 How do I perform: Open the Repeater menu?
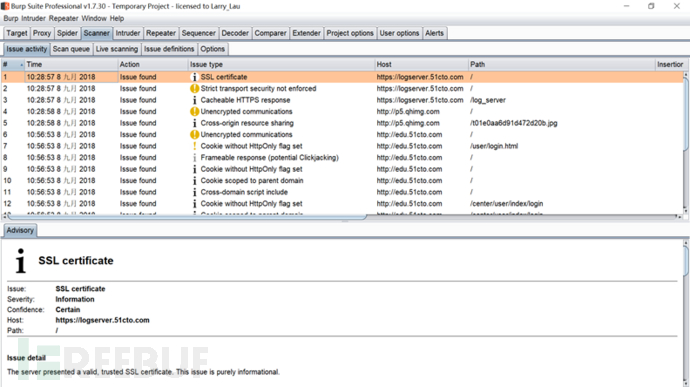point(63,18)
